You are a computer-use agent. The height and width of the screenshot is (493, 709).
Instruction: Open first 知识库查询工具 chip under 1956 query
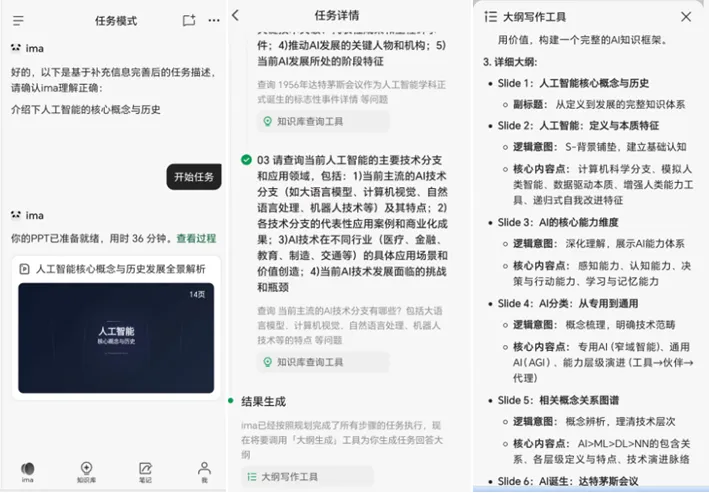323,121
